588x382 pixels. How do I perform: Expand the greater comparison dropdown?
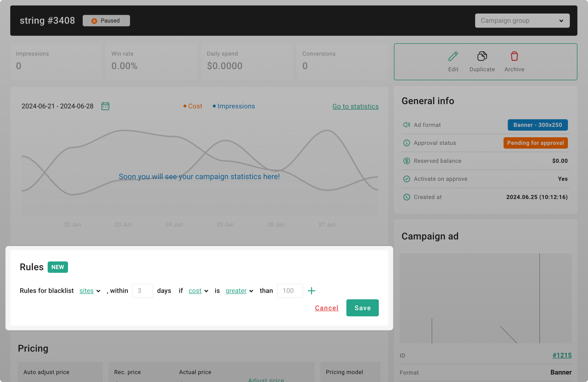(x=239, y=291)
